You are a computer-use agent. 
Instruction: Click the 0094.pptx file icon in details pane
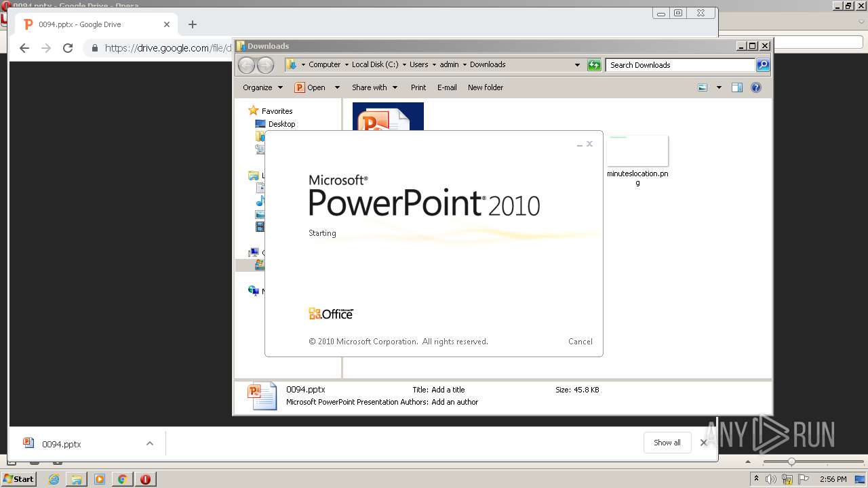[262, 396]
